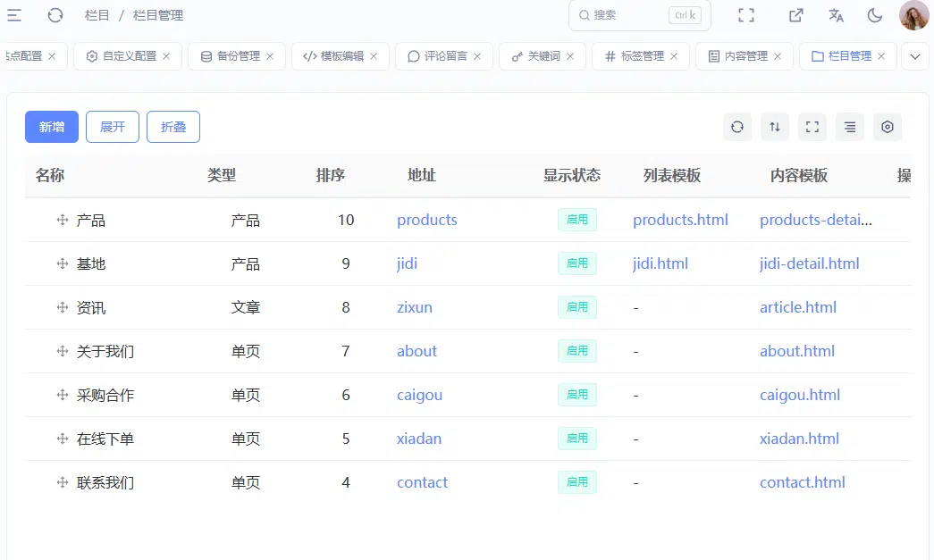The width and height of the screenshot is (934, 560).
Task: Open the table column settings
Action: tap(888, 127)
